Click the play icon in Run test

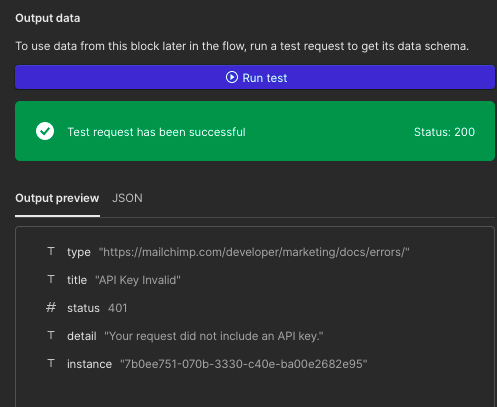[232, 77]
